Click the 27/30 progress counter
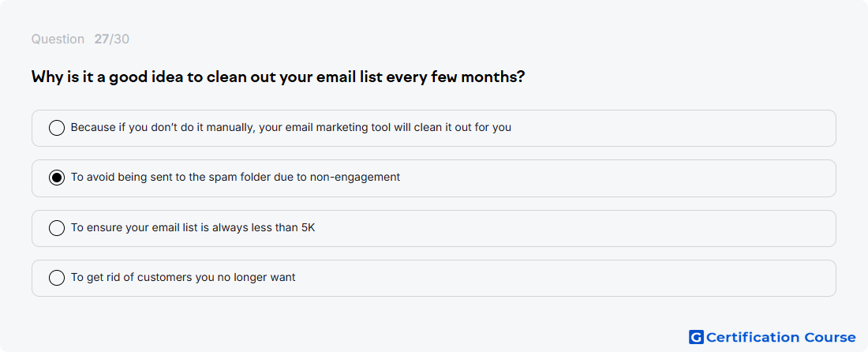 click(111, 39)
